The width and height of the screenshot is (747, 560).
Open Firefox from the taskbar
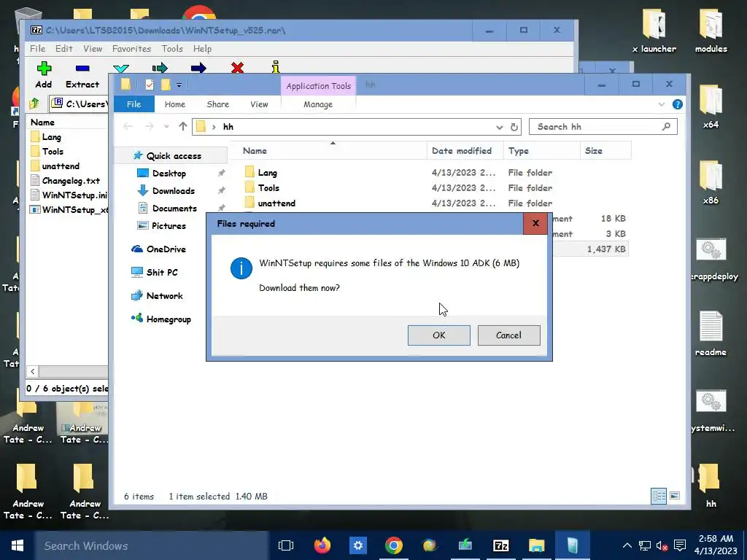[322, 545]
